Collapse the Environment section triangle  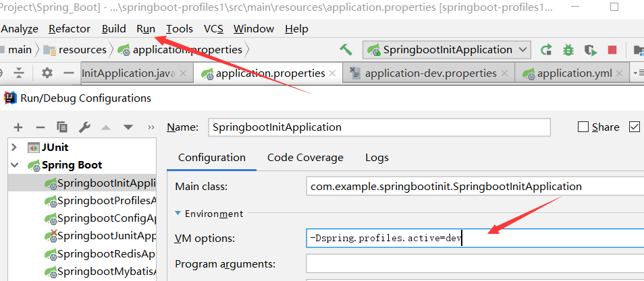[x=178, y=214]
